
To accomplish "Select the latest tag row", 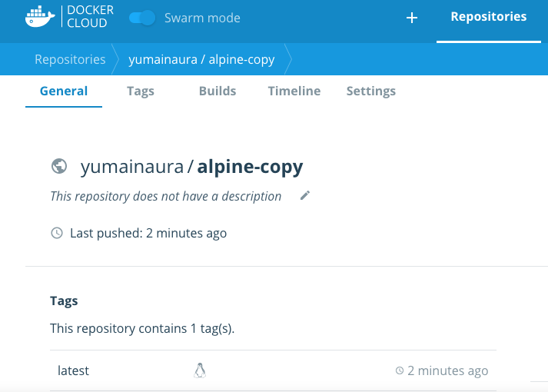I will tap(273, 370).
